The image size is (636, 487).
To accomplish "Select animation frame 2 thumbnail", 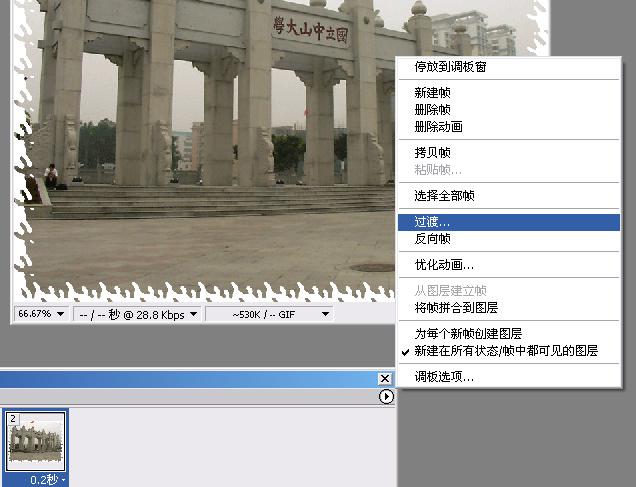I will (x=35, y=441).
